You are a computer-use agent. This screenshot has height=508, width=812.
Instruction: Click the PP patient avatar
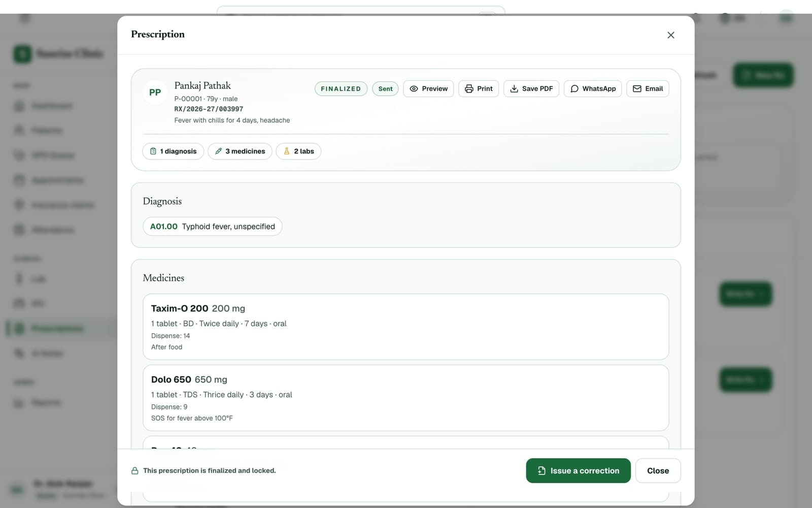click(155, 92)
